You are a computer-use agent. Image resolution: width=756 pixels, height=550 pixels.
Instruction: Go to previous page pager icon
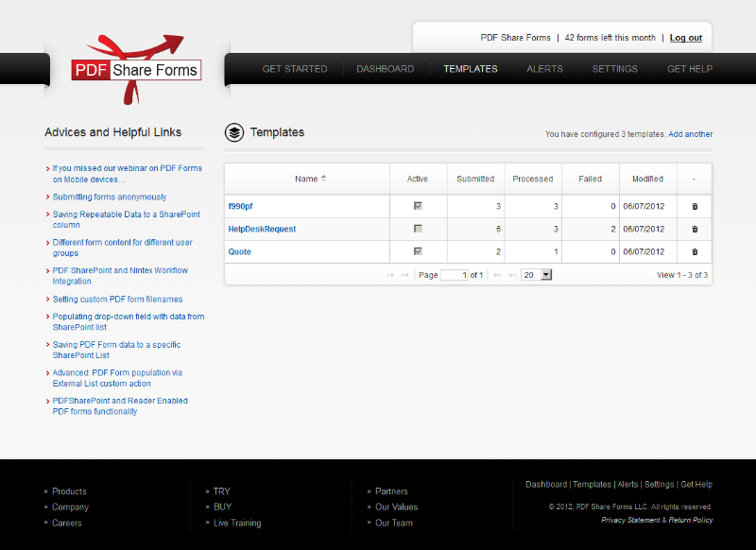404,275
